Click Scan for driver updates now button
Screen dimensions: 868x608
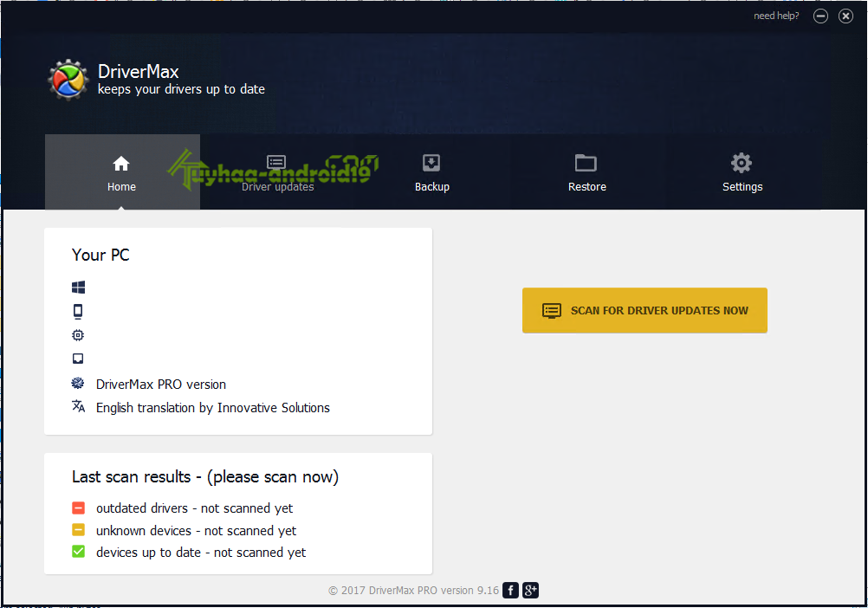[x=645, y=310]
